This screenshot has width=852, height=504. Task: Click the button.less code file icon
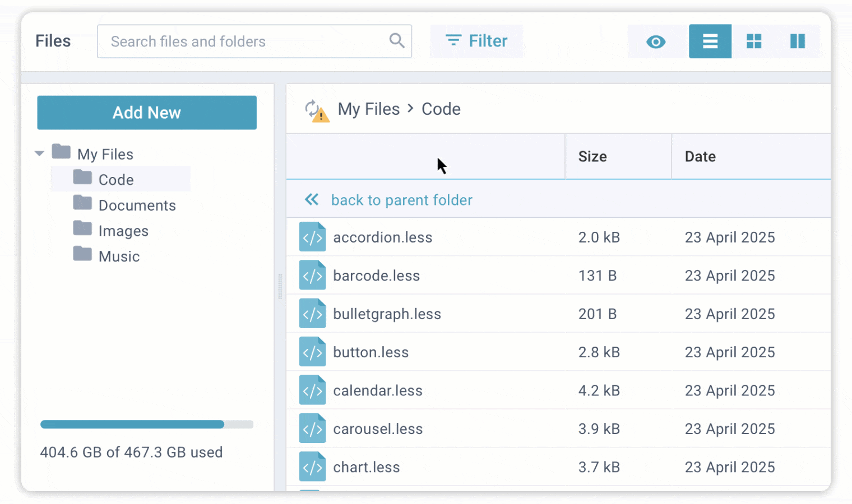pyautogui.click(x=312, y=352)
